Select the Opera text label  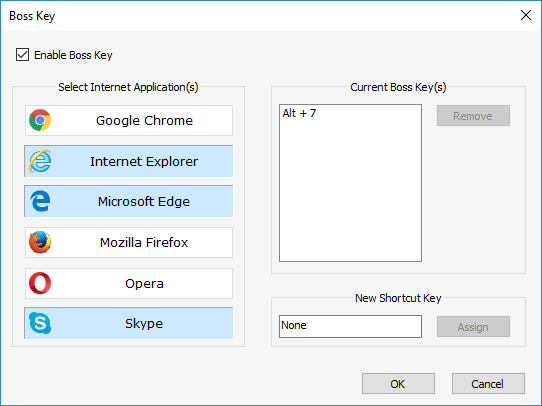[x=144, y=284]
